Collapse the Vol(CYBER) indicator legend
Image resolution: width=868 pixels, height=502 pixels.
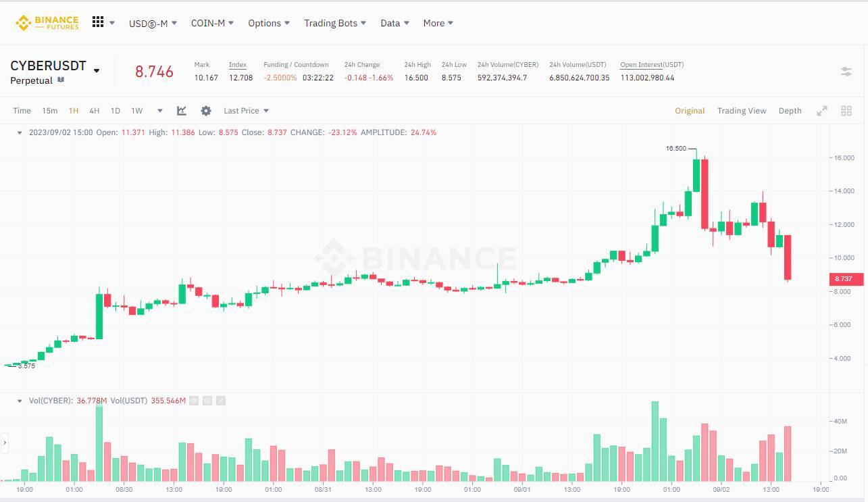click(20, 401)
